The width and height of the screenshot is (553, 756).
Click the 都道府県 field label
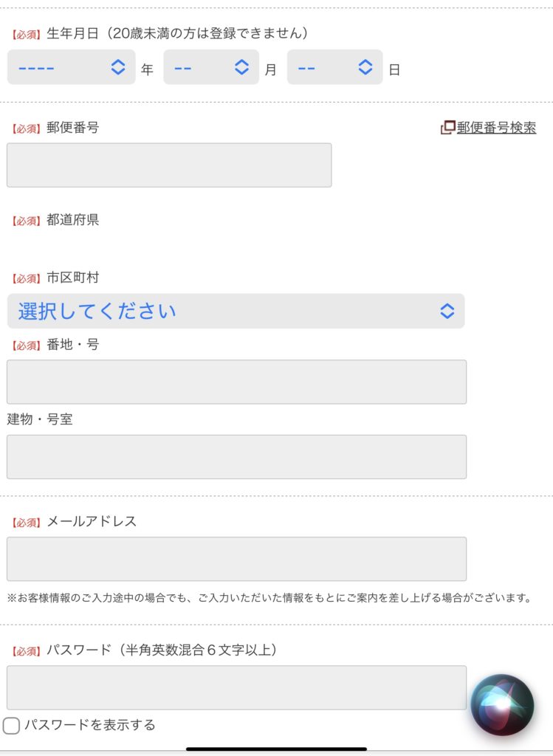pos(72,220)
